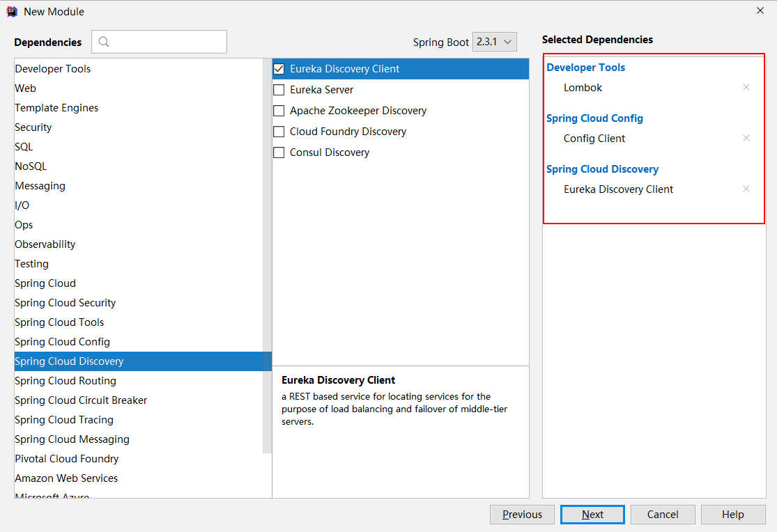
Task: Select Spring Cloud Discovery in category list
Action: pyautogui.click(x=143, y=361)
